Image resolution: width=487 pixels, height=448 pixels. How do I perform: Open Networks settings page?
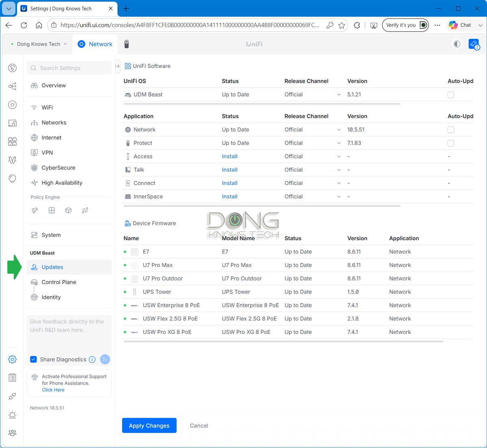(69, 122)
